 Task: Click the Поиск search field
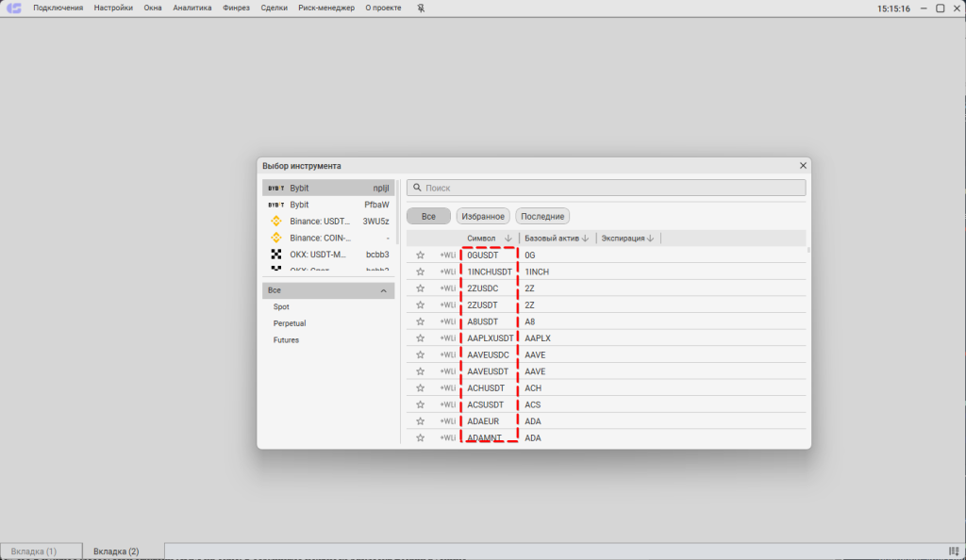[x=607, y=188]
